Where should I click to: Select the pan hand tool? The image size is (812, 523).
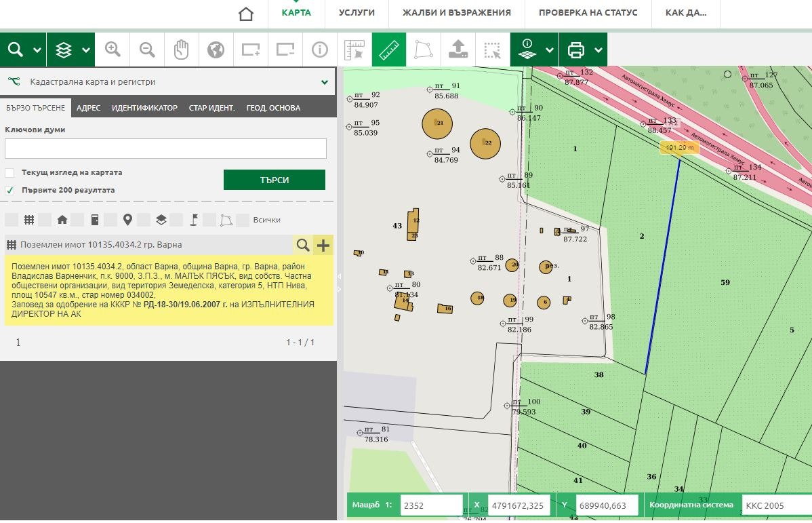pyautogui.click(x=181, y=50)
